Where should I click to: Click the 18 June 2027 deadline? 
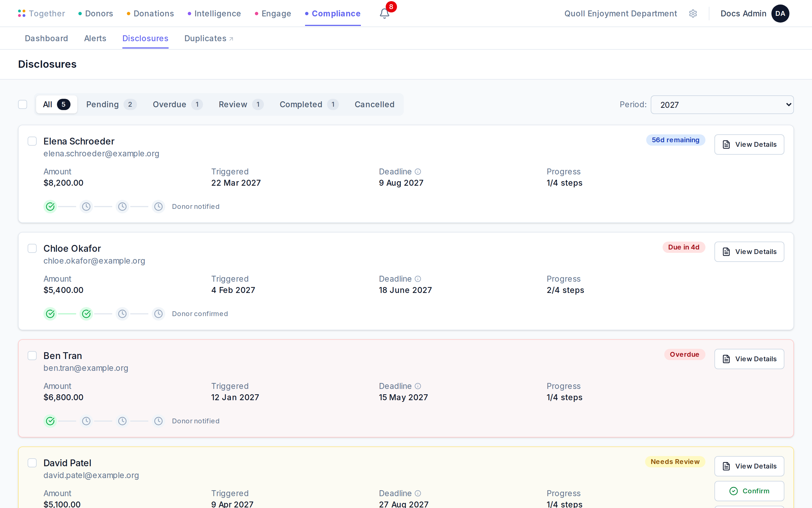[x=405, y=290]
